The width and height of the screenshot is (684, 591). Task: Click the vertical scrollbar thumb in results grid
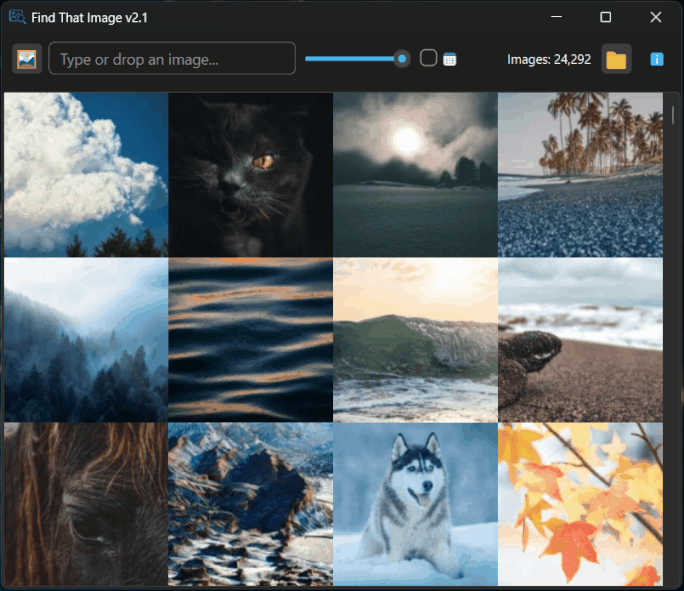pyautogui.click(x=673, y=115)
